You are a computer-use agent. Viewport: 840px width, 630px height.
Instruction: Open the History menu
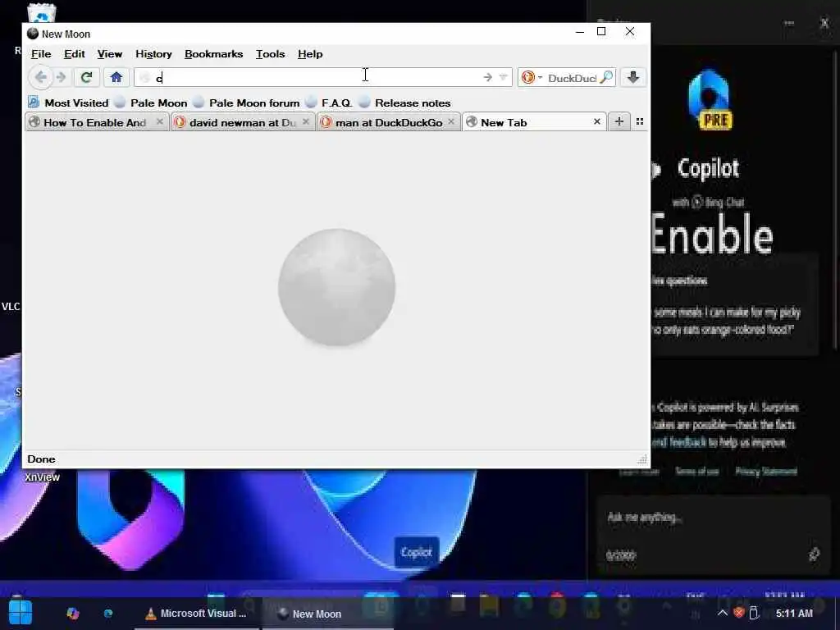(153, 54)
